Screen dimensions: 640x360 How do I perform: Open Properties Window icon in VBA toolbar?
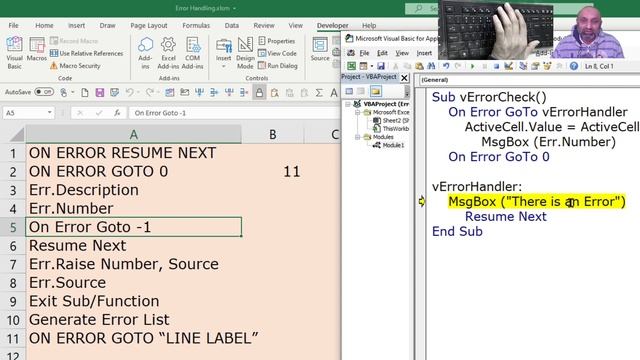pyautogui.click(x=535, y=66)
